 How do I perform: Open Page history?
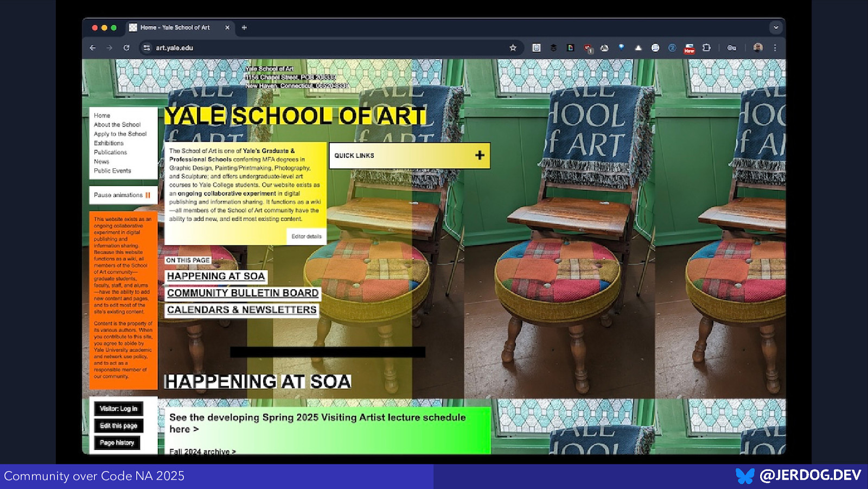coord(117,443)
